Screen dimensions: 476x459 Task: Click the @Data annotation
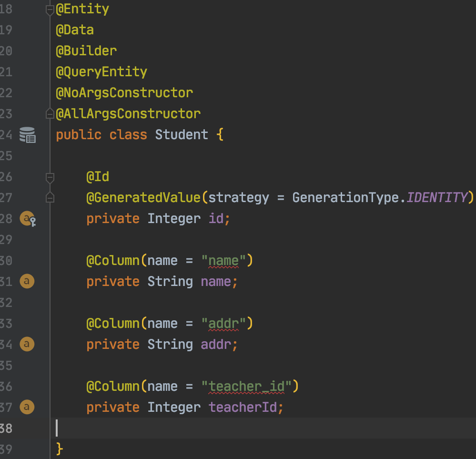coord(75,30)
